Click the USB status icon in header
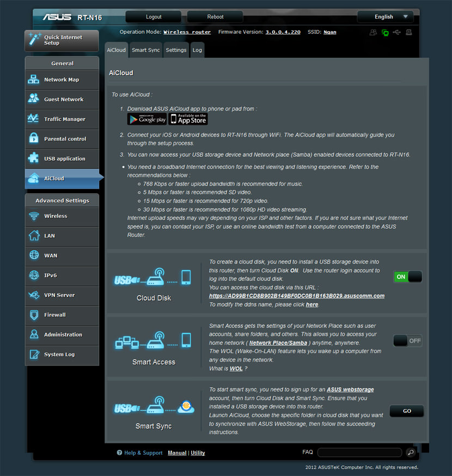This screenshot has height=476, width=452. 396,32
